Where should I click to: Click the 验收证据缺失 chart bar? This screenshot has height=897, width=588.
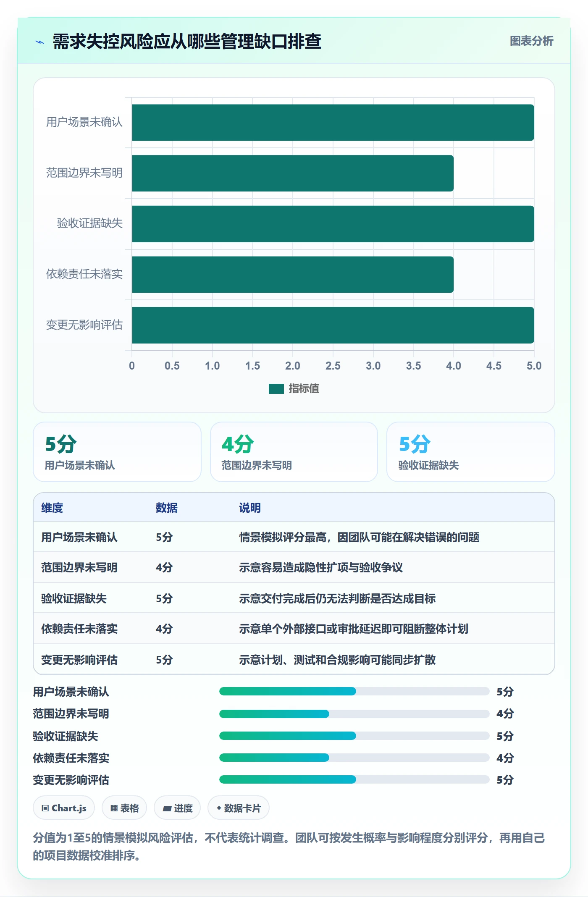point(333,224)
